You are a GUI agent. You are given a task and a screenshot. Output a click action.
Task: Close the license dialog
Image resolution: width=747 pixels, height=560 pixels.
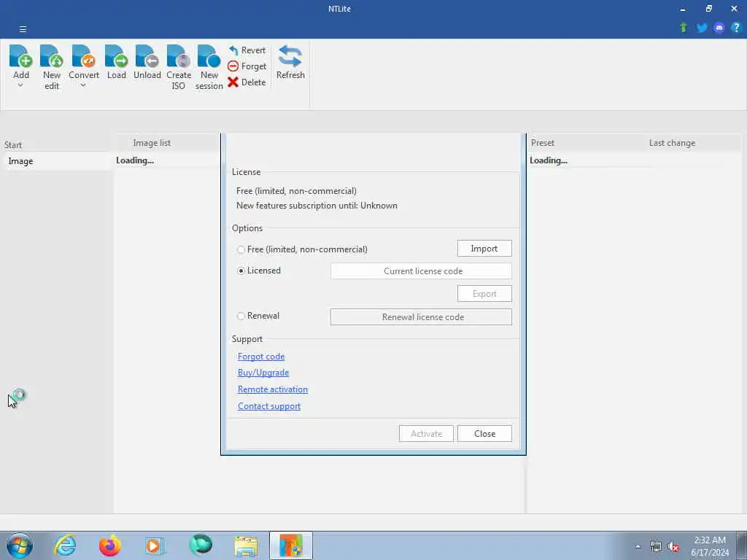pyautogui.click(x=484, y=433)
